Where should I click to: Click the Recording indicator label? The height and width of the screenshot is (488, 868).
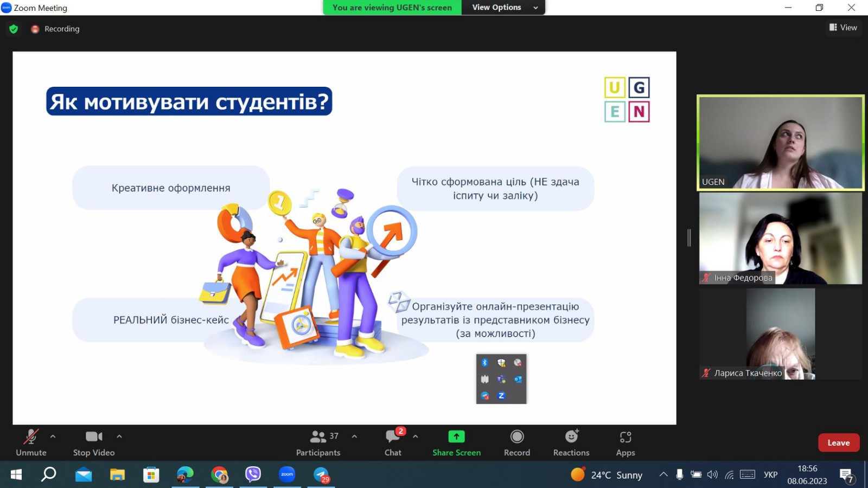(x=61, y=29)
